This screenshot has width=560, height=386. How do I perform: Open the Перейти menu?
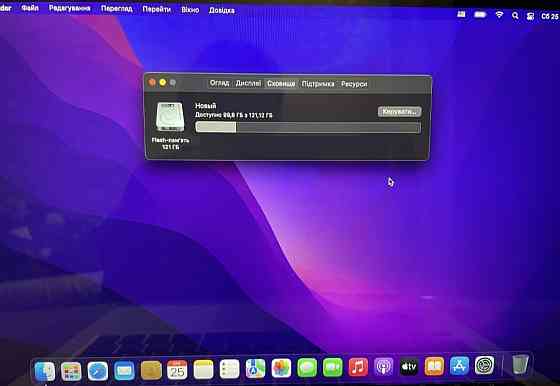156,9
